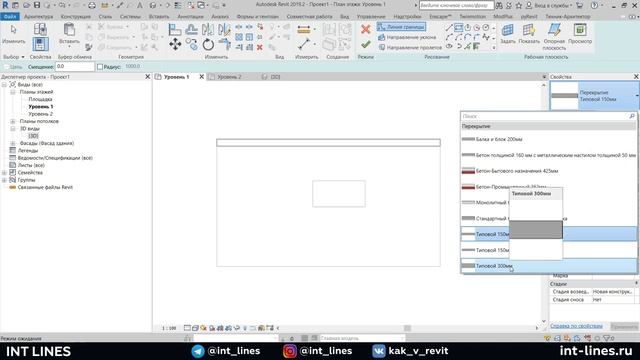Toggle the Radius (Радиус) checkbox
Screen dimensions: 640x360
(x=100, y=67)
